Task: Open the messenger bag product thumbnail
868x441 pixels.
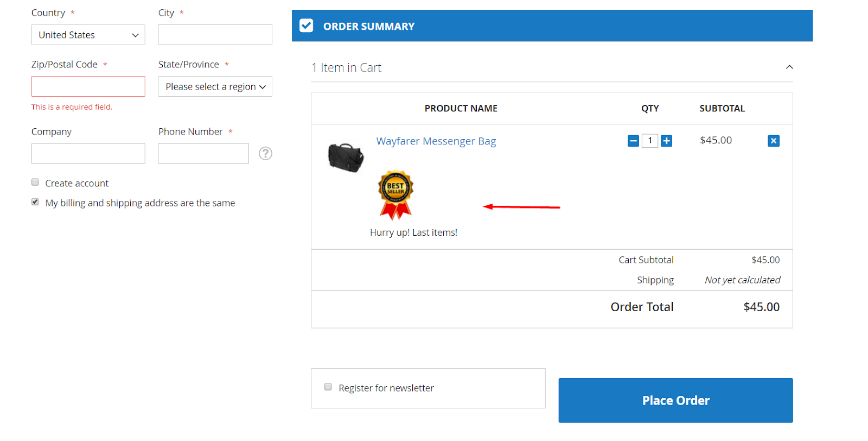Action: (x=346, y=157)
